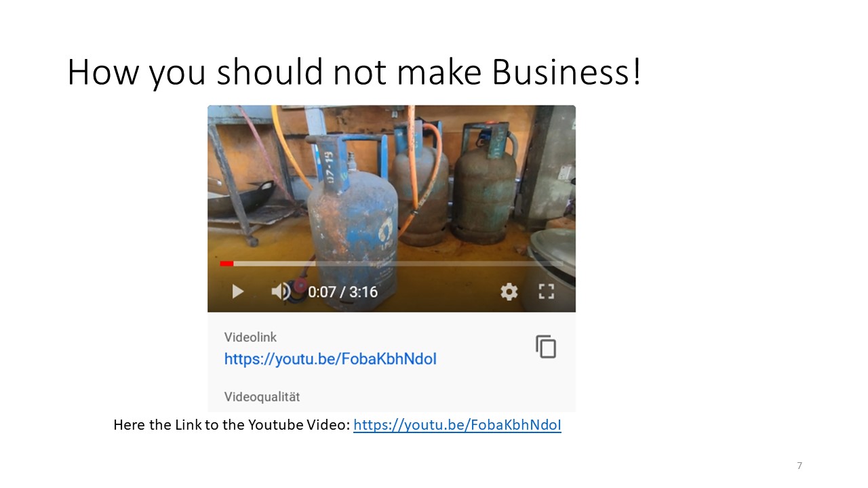Click the slide number 7

coord(800,466)
